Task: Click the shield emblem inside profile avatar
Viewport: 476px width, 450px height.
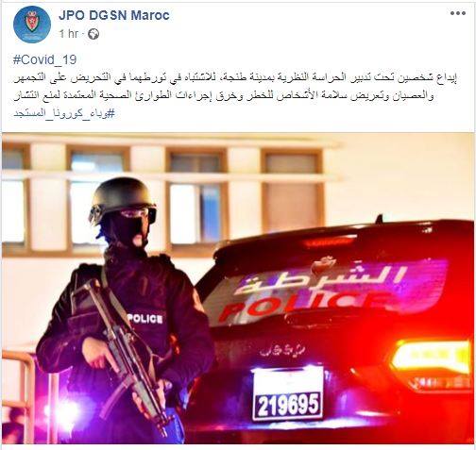Action: [x=32, y=22]
